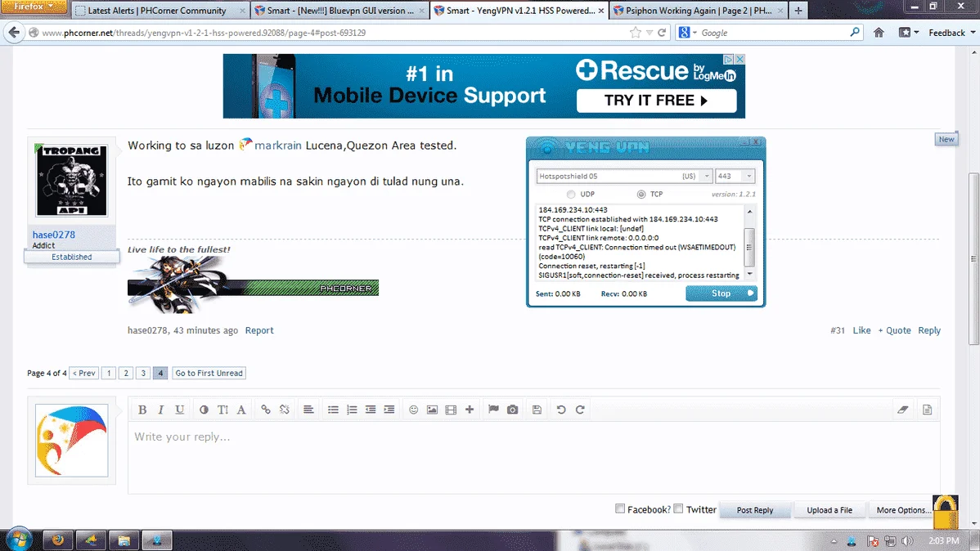980x551 pixels.
Task: Reload the current page
Action: coord(662,33)
